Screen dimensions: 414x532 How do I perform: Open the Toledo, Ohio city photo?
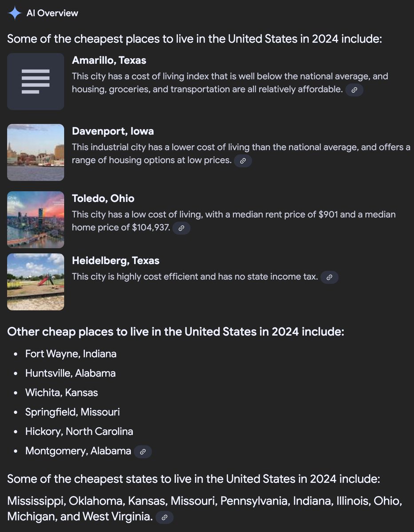pos(35,219)
